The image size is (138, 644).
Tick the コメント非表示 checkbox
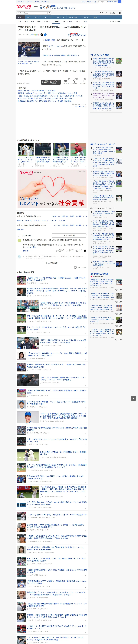[x=75, y=267]
